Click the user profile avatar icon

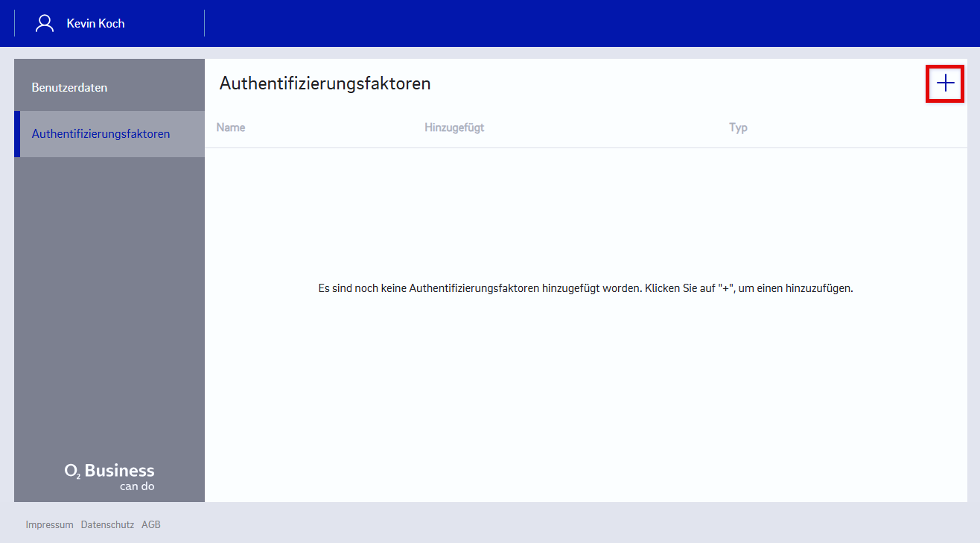[45, 23]
